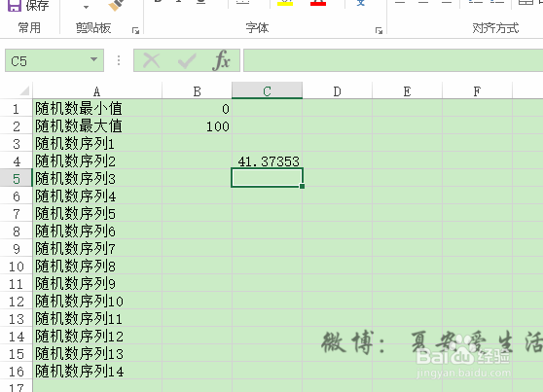Select cell containing 随机数序列2

pyautogui.click(x=97, y=161)
